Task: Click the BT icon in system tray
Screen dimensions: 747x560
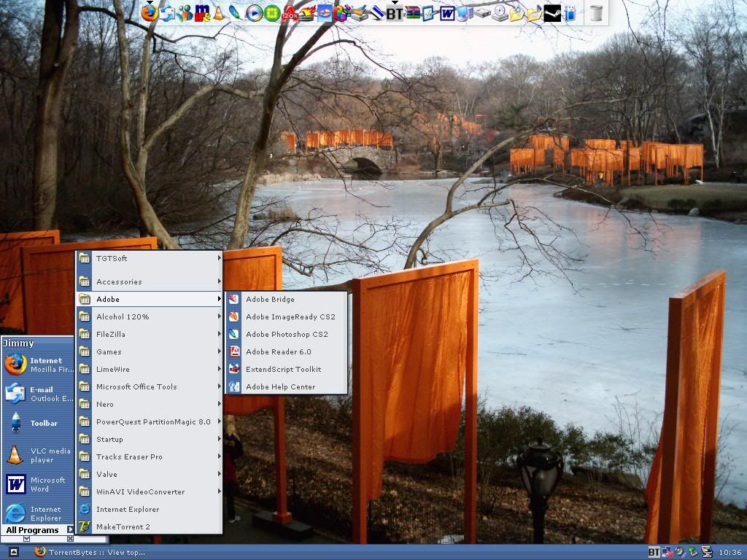Action: point(654,552)
